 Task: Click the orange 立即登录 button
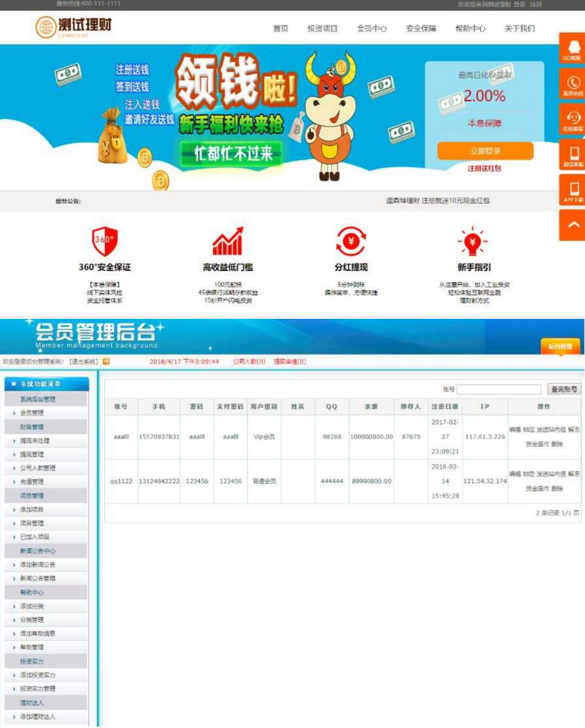(x=485, y=151)
